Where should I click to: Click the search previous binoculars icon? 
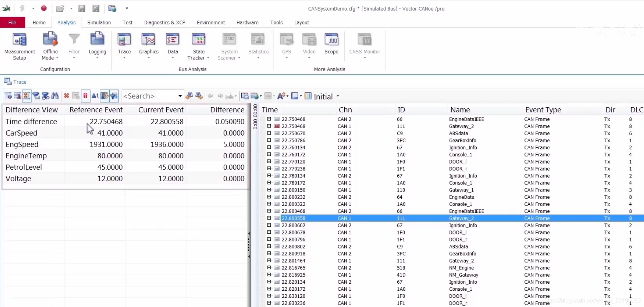189,96
